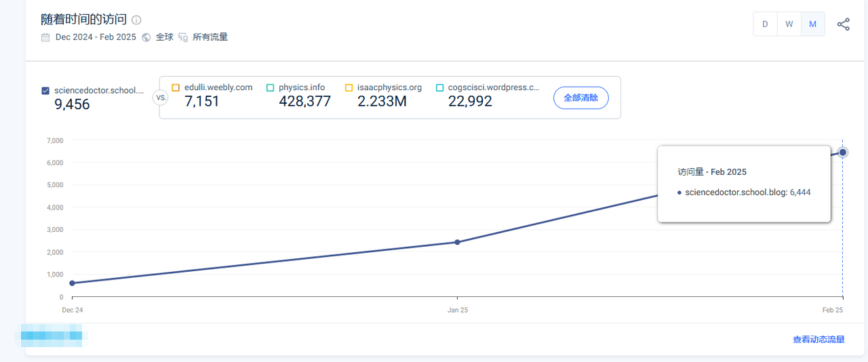Viewport: 868px width, 362px height.
Task: Click the share icon at top right
Action: click(x=843, y=24)
